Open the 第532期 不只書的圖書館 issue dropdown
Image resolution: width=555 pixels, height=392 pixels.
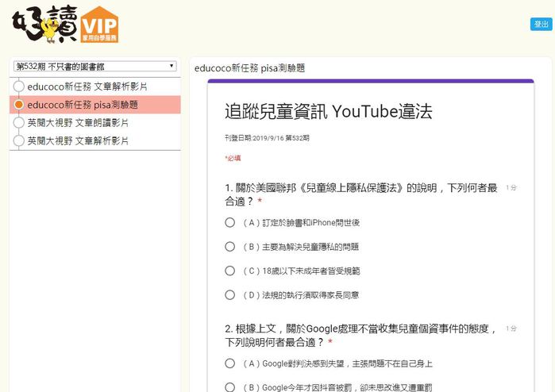pyautogui.click(x=94, y=66)
